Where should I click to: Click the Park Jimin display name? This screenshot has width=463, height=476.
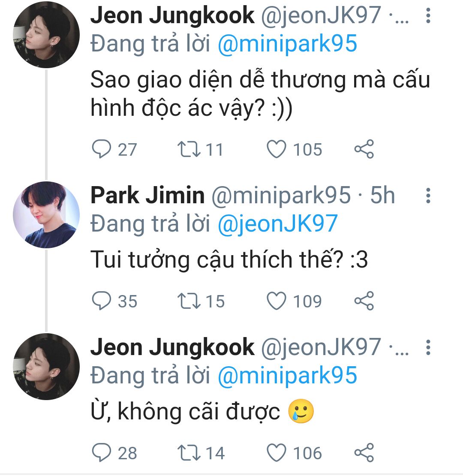point(147,196)
